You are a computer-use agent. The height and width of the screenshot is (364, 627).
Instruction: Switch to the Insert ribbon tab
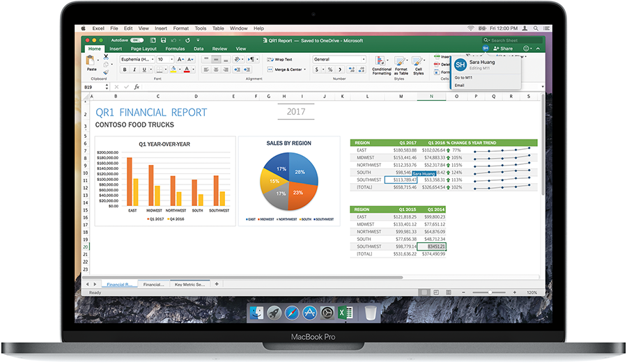pos(116,49)
